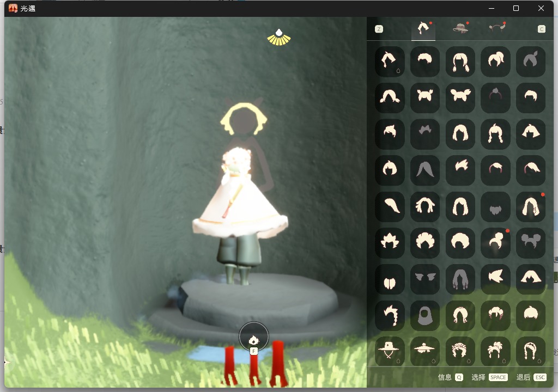The image size is (558, 392).
Task: Click the character in the white cape
Action: pyautogui.click(x=239, y=216)
